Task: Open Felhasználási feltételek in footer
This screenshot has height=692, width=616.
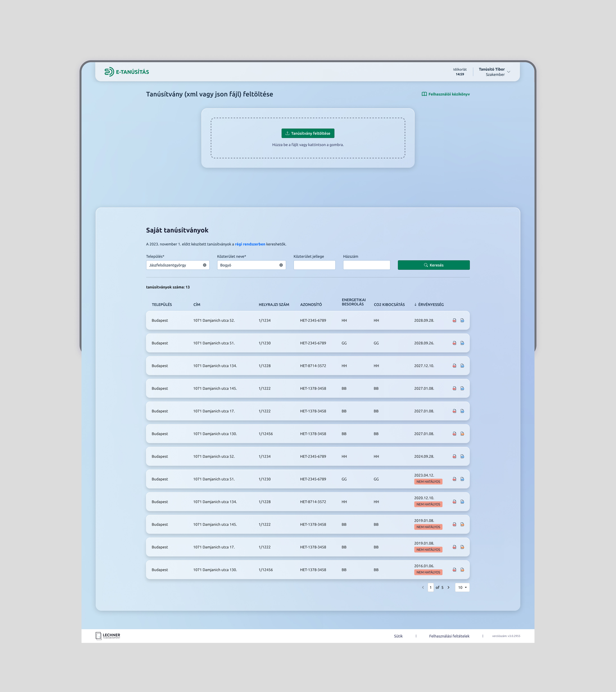Action: tap(449, 636)
